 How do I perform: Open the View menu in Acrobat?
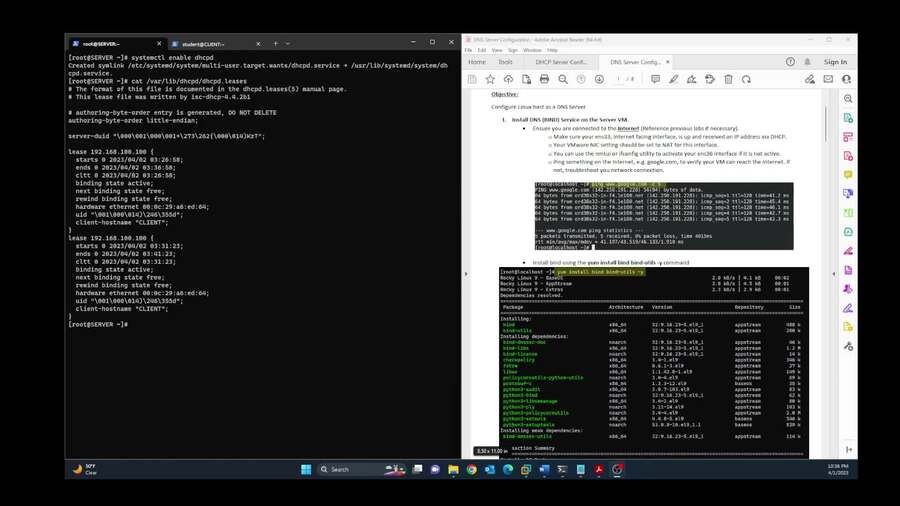click(x=497, y=49)
